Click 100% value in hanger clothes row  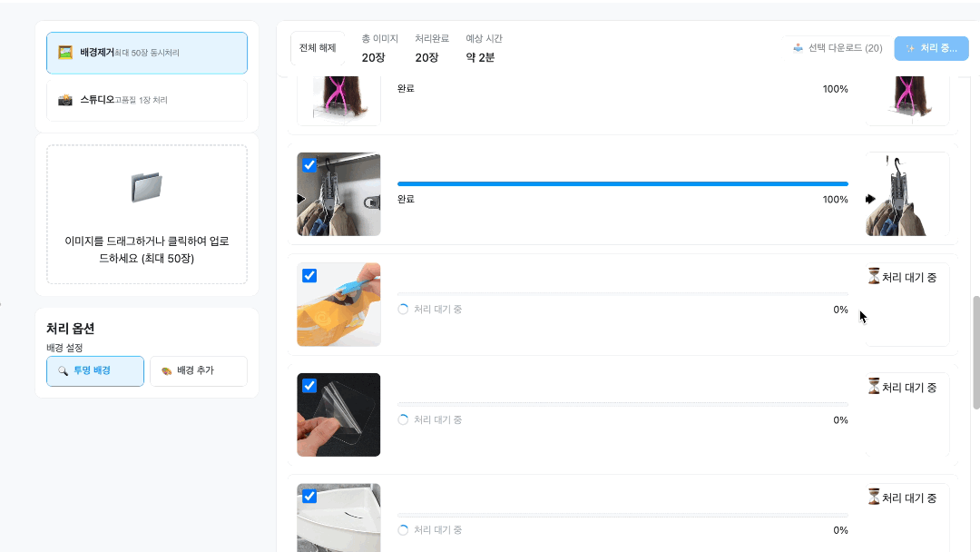pos(835,200)
